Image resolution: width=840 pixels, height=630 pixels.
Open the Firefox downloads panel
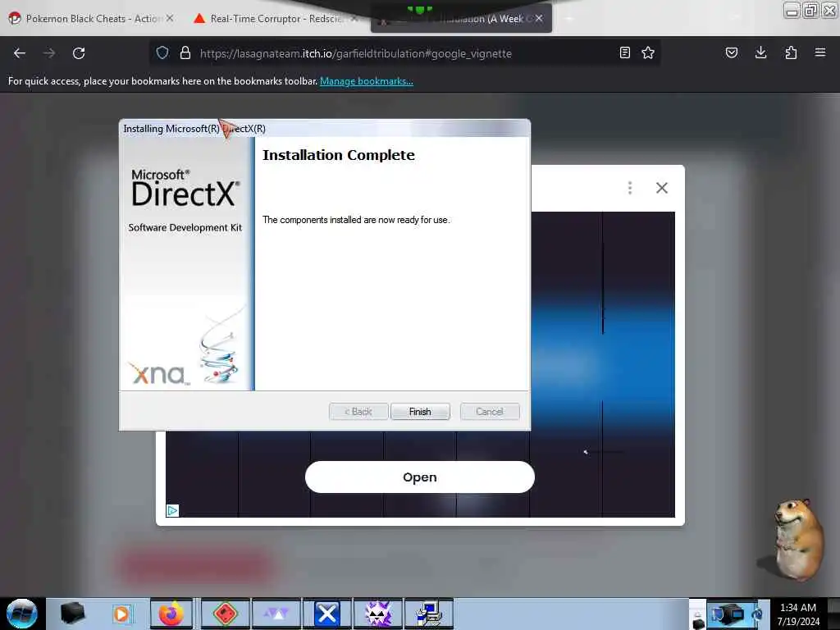click(x=760, y=52)
